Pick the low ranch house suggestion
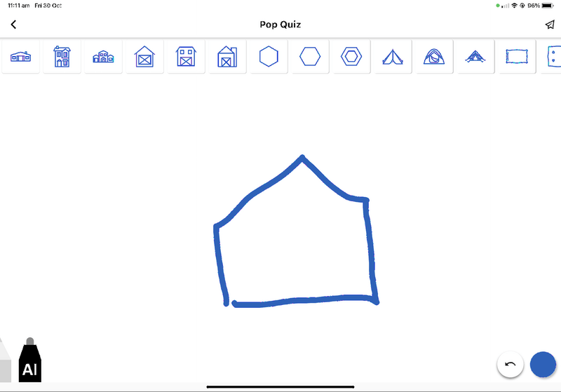Image resolution: width=561 pixels, height=392 pixels. [21, 57]
